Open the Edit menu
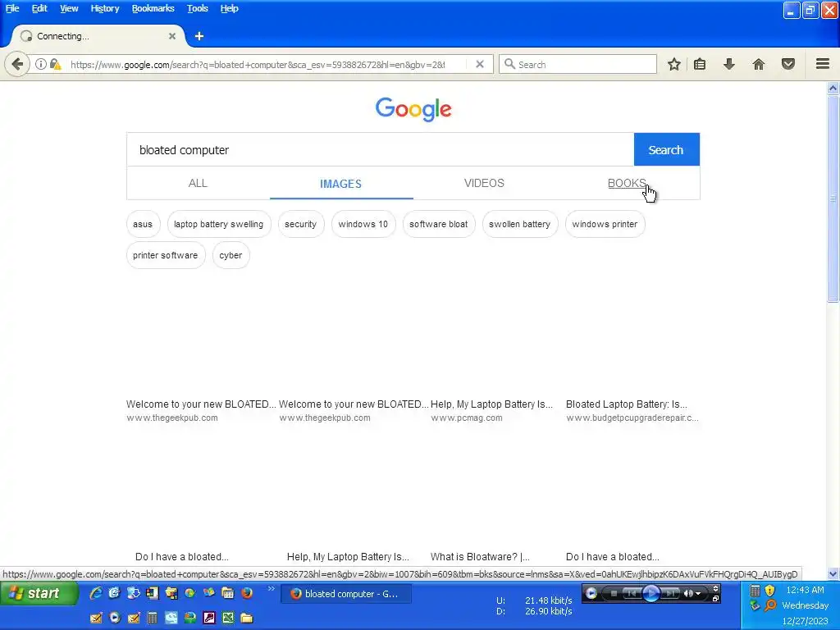 pyautogui.click(x=39, y=8)
